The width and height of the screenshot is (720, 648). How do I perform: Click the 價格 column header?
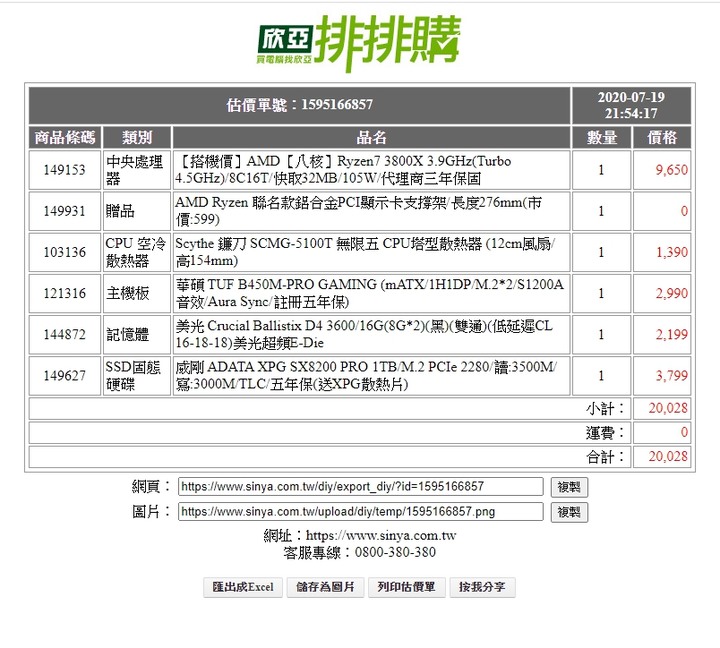(x=662, y=137)
